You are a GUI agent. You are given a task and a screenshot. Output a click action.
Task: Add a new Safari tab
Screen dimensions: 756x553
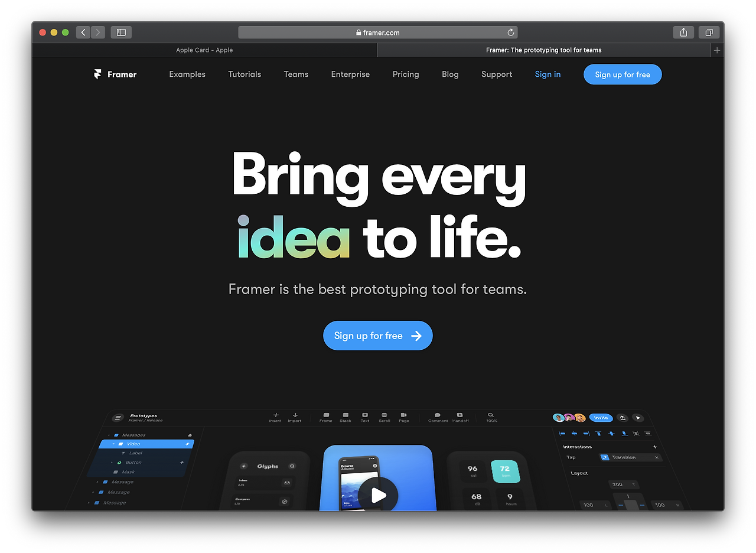(717, 50)
